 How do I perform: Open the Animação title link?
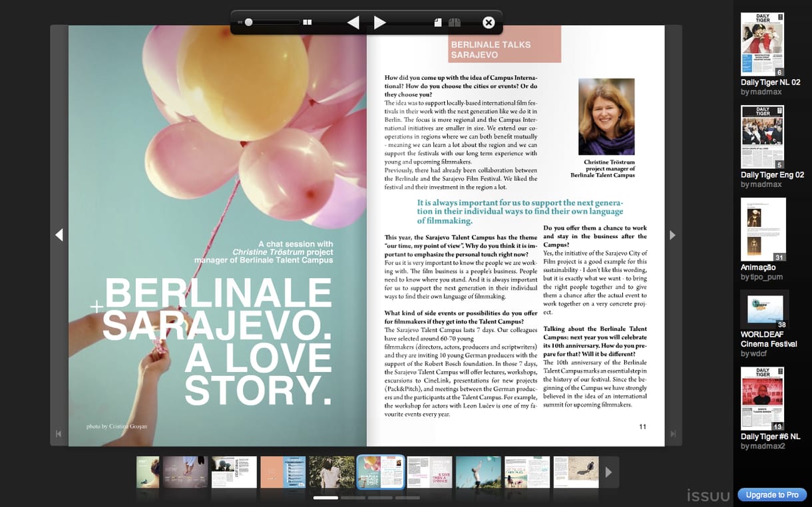758,267
